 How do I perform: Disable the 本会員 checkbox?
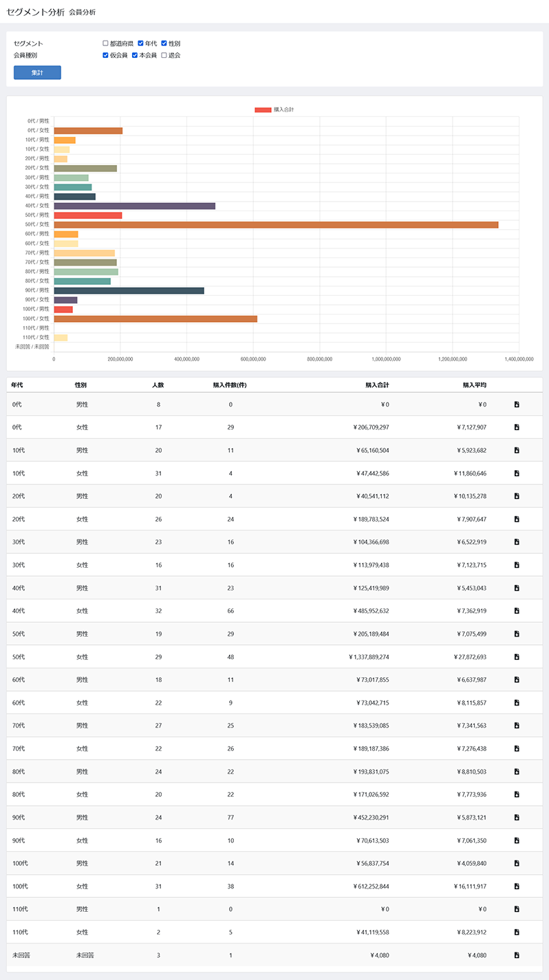(135, 55)
